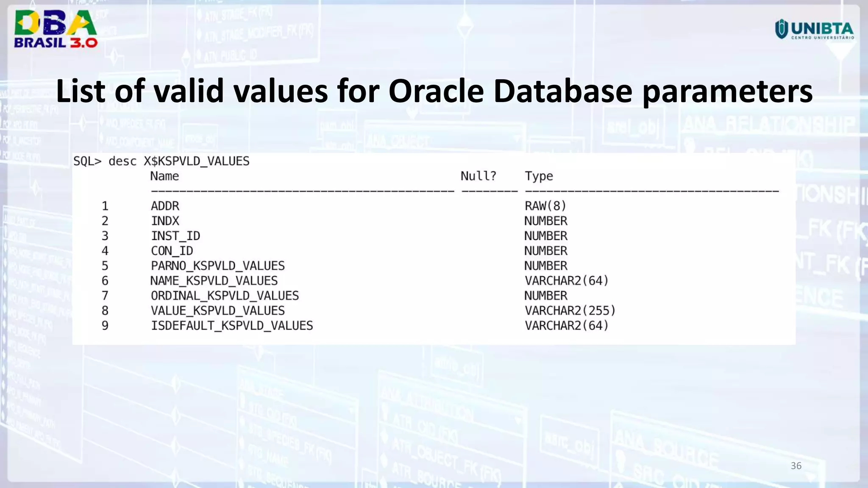Select the INST_ID column name
868x488 pixels.
tap(175, 236)
